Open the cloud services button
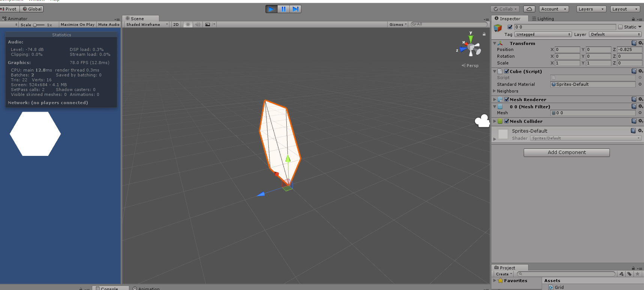 click(x=529, y=9)
